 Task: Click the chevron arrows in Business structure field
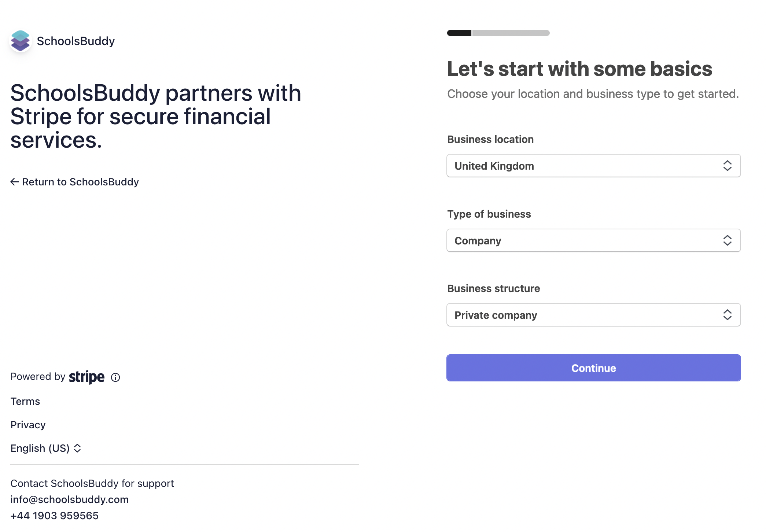(728, 315)
